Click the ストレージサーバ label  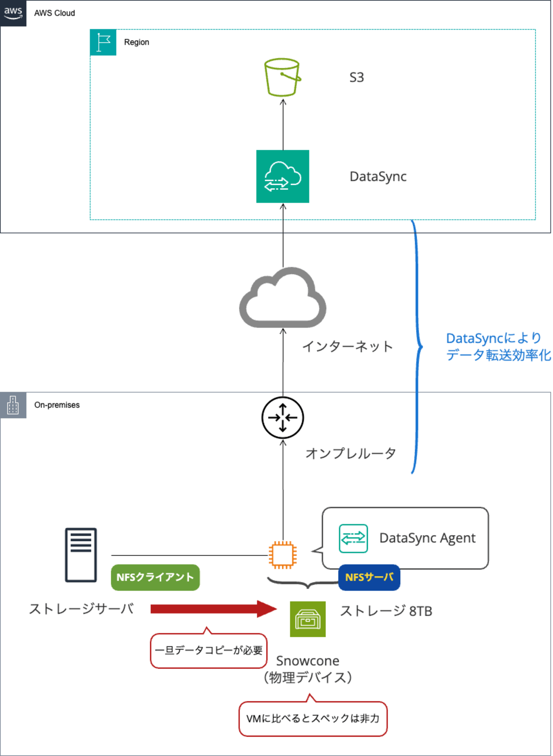point(81,609)
